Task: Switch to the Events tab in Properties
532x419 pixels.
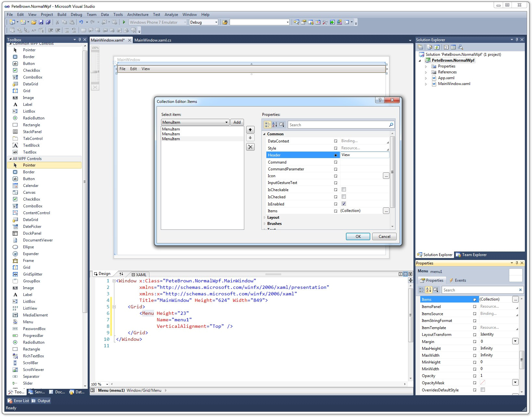Action: click(458, 280)
